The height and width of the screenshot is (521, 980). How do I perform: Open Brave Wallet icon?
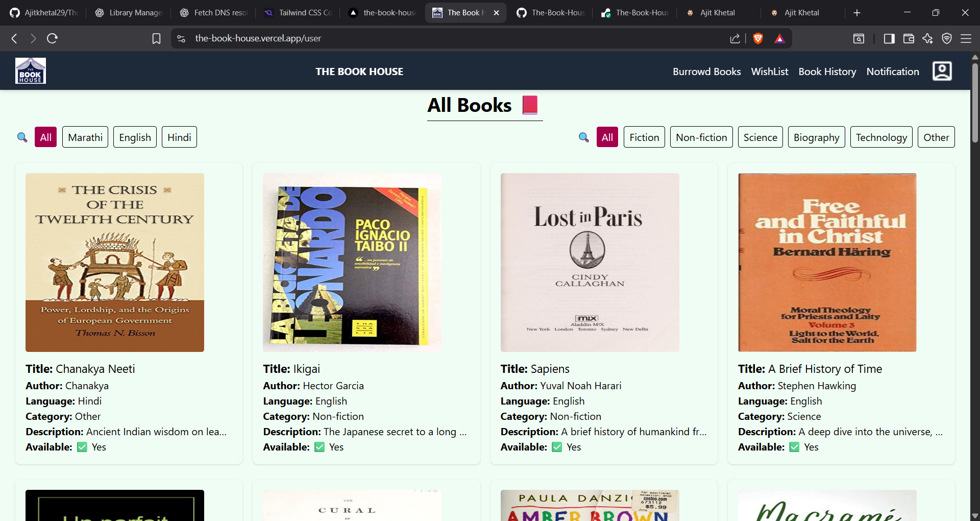[x=909, y=39]
